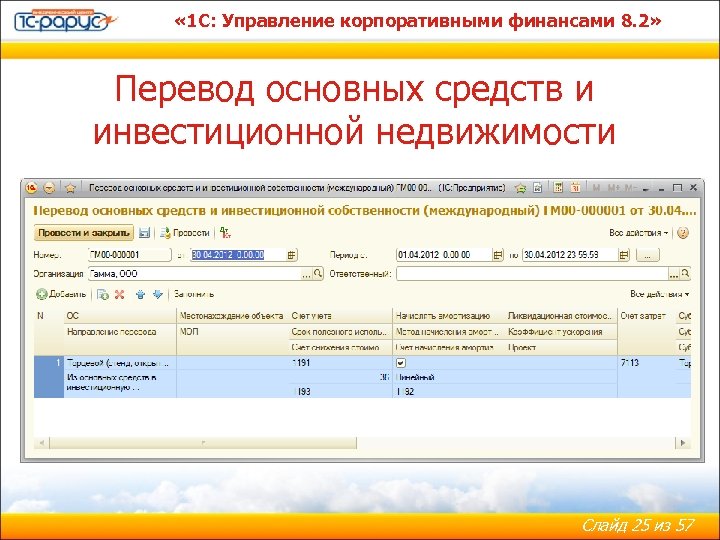
Task: Click the Дт/Кт postings icon
Action: coord(225,233)
